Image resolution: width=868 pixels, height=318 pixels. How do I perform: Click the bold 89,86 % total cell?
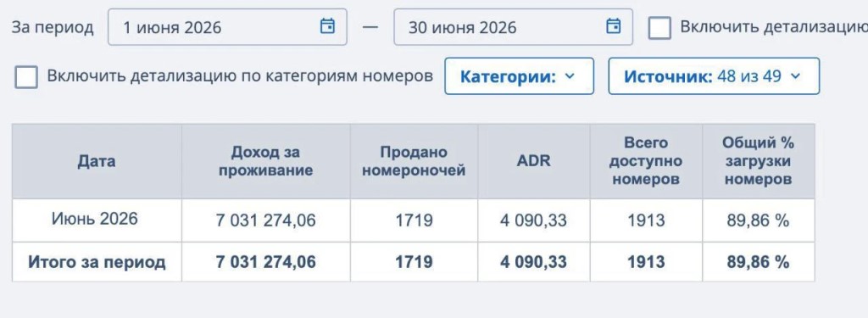759,261
